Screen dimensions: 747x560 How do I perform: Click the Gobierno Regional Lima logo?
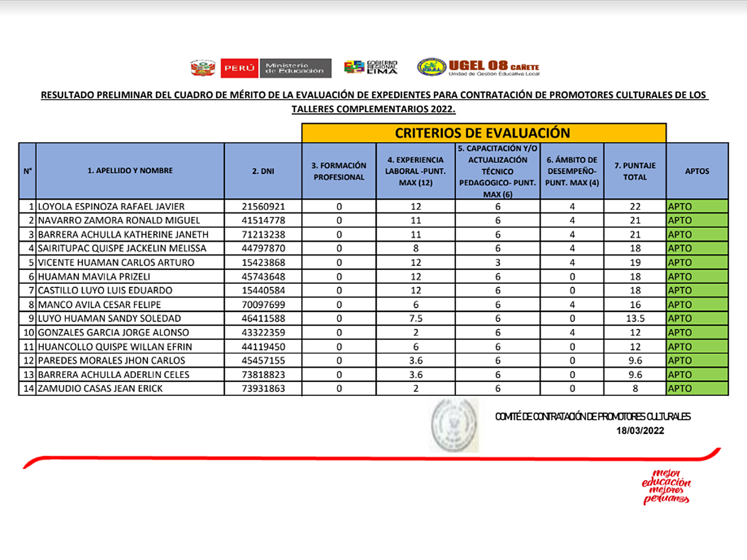371,67
